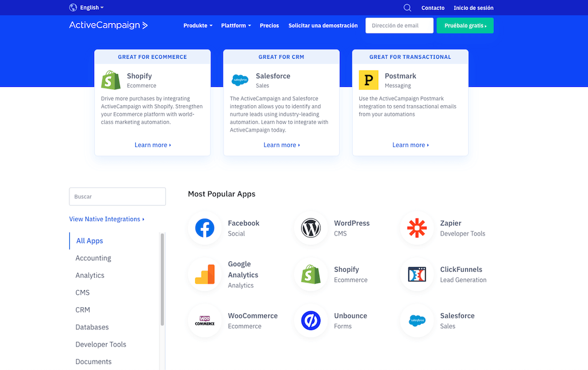Focus the Buscar search field
Viewport: 588px width, 370px height.
pos(118,197)
